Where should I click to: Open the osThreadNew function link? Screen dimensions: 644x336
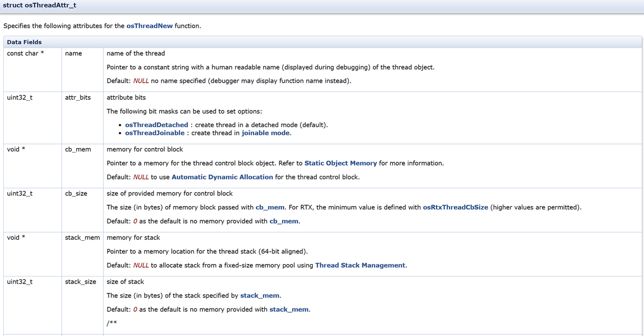click(150, 26)
